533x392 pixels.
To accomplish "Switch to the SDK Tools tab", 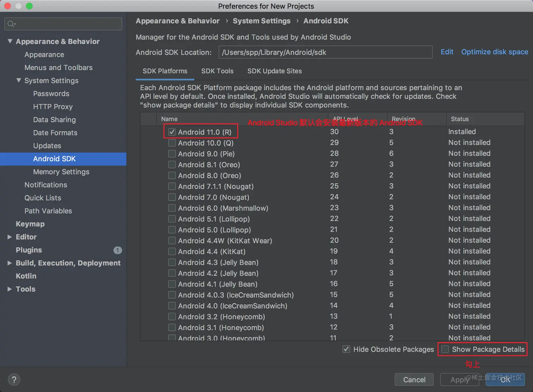I will click(x=217, y=71).
